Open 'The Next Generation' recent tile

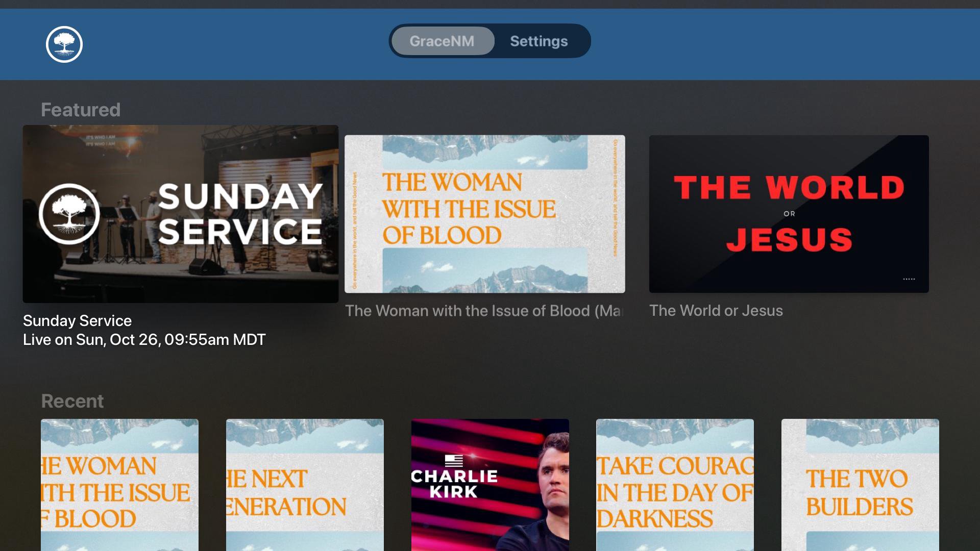305,485
